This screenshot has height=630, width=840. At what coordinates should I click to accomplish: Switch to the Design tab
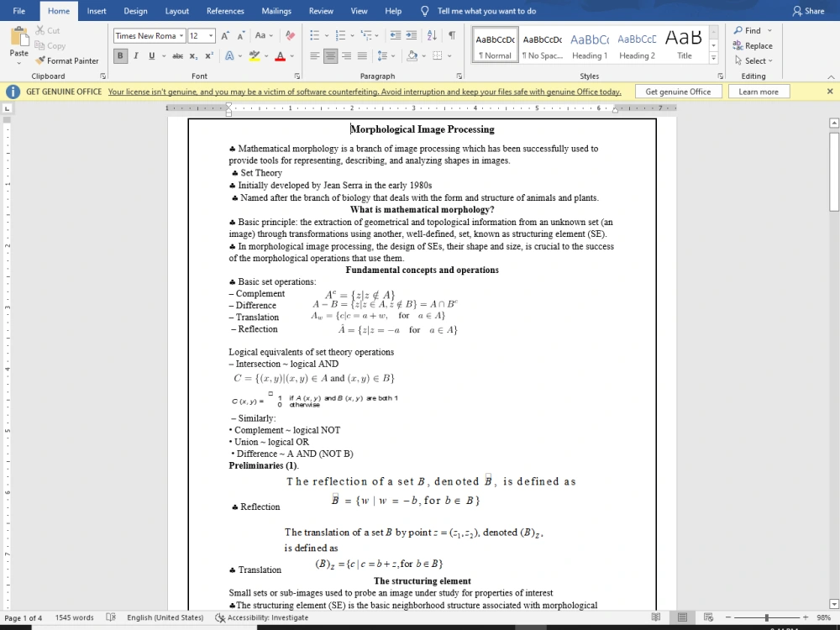[135, 11]
